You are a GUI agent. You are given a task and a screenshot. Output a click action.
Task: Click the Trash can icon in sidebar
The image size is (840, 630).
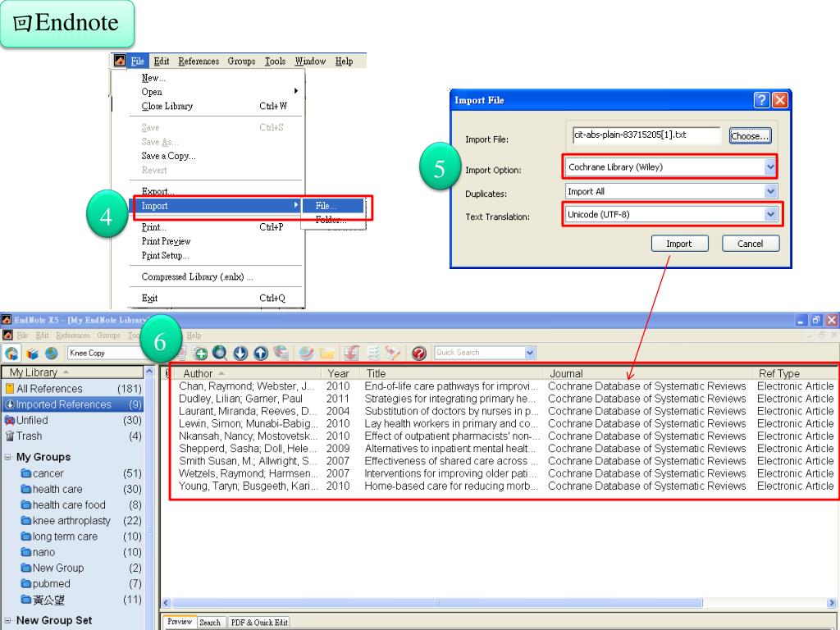click(x=9, y=436)
